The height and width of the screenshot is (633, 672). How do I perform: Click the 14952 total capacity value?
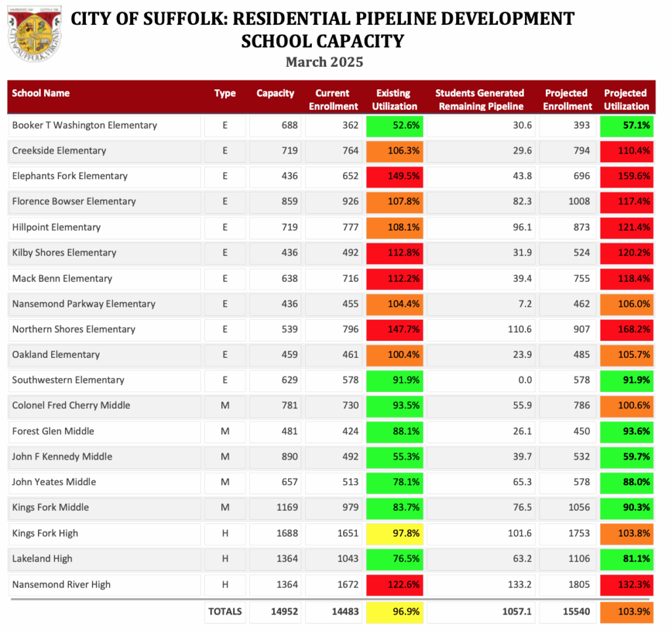pos(284,611)
